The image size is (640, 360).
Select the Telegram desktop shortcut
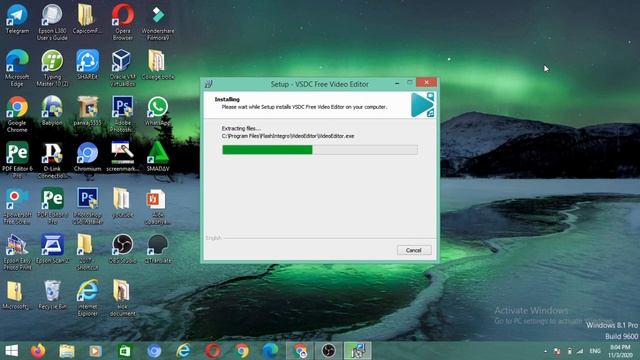coord(17,19)
